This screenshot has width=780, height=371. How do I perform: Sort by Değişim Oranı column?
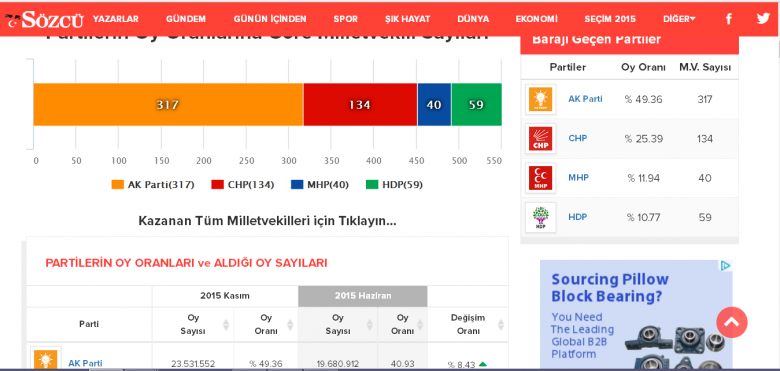click(x=468, y=324)
